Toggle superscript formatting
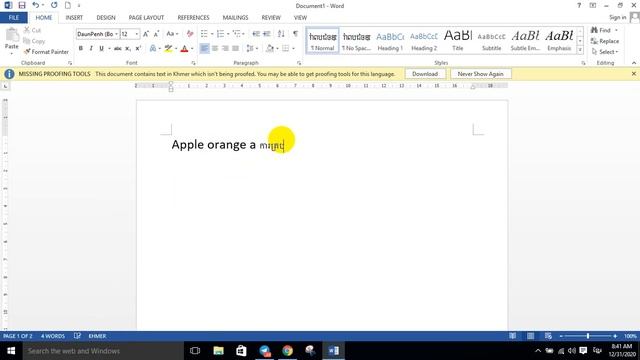Screen dimensions: 640x360 [138, 48]
